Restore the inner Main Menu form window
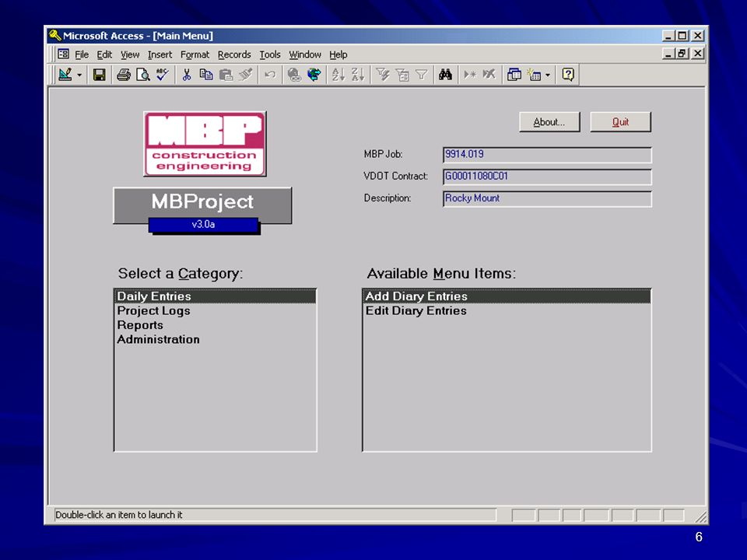Screen dimensions: 747x560 tap(682, 54)
